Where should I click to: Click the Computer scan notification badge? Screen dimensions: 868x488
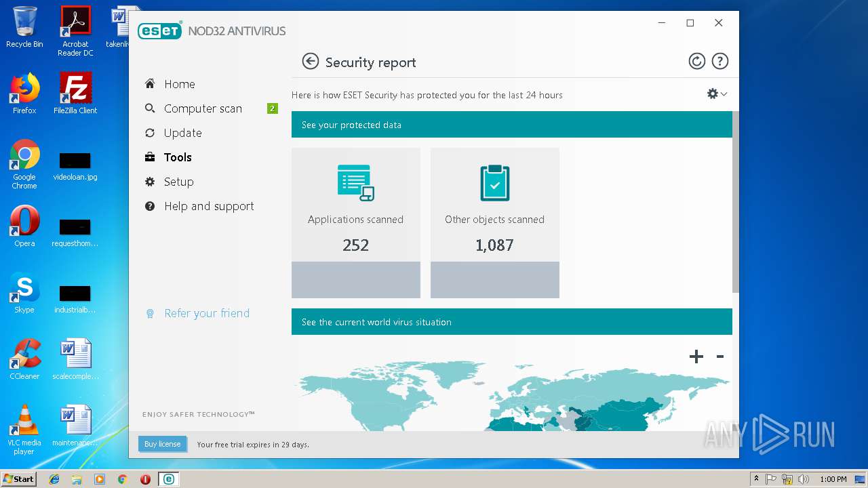[273, 108]
